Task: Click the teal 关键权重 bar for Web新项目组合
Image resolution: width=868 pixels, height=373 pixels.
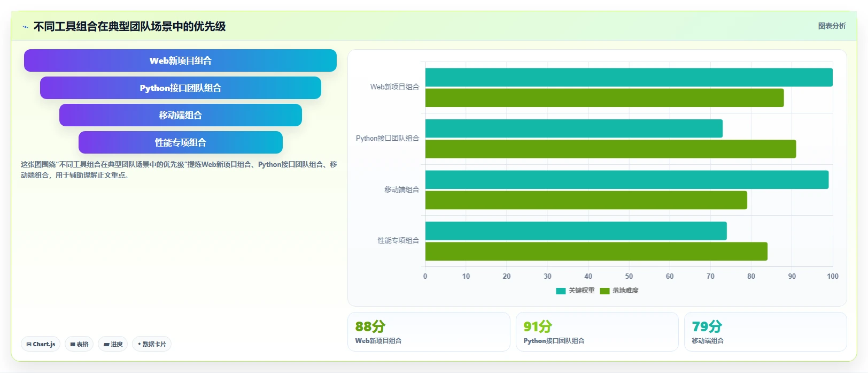Action: pyautogui.click(x=629, y=77)
